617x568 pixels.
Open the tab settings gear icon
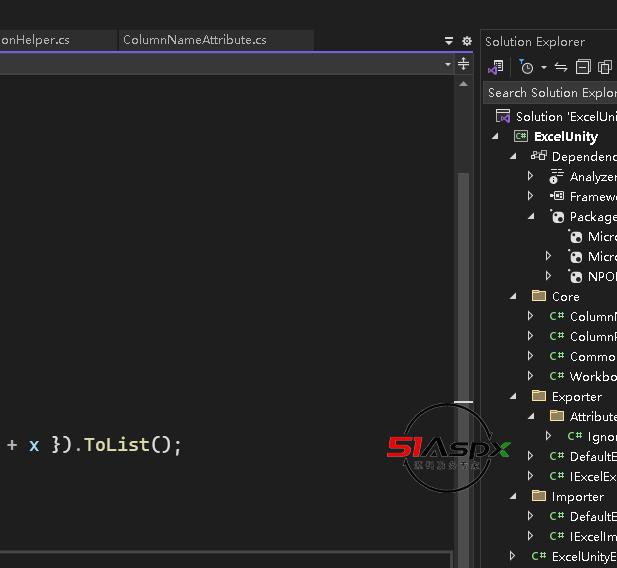467,41
